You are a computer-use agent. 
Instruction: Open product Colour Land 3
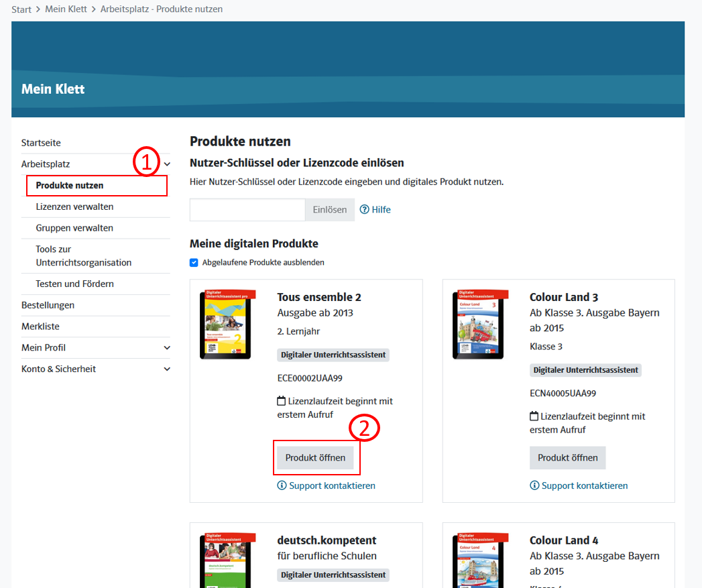(568, 458)
